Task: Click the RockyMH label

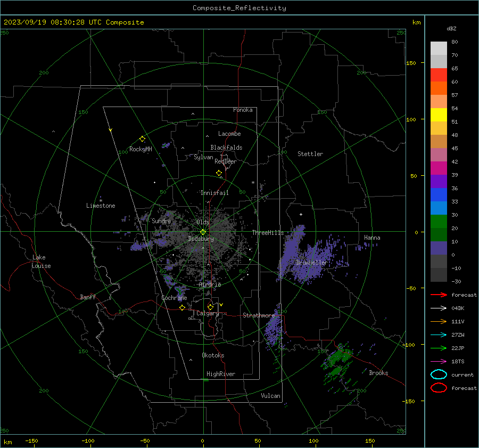Action: coord(141,149)
